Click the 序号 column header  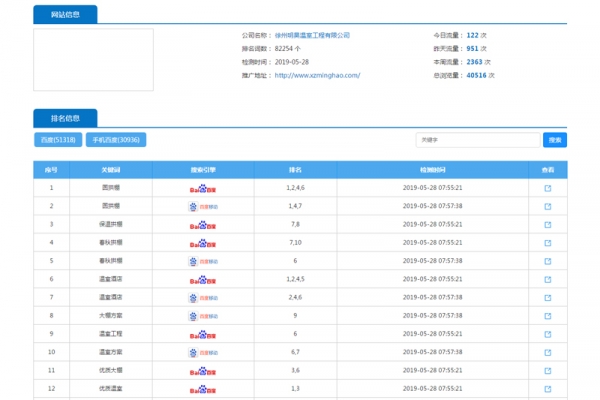(x=51, y=170)
